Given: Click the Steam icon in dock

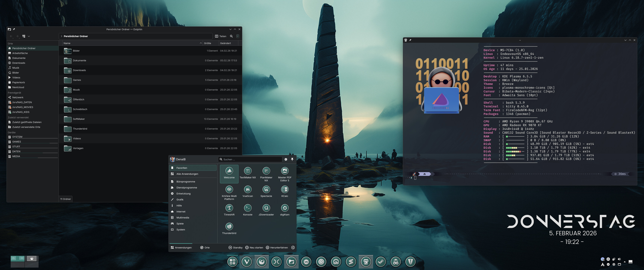Looking at the screenshot, I should tap(380, 262).
